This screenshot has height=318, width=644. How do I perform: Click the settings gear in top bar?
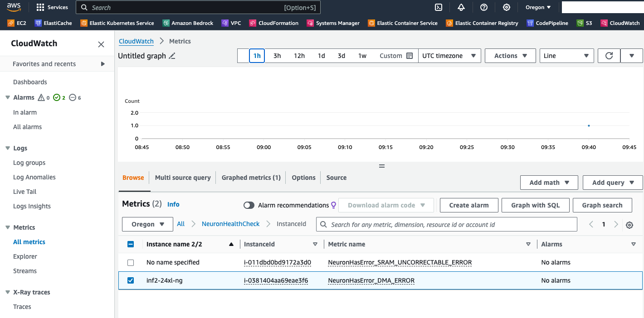(x=507, y=7)
